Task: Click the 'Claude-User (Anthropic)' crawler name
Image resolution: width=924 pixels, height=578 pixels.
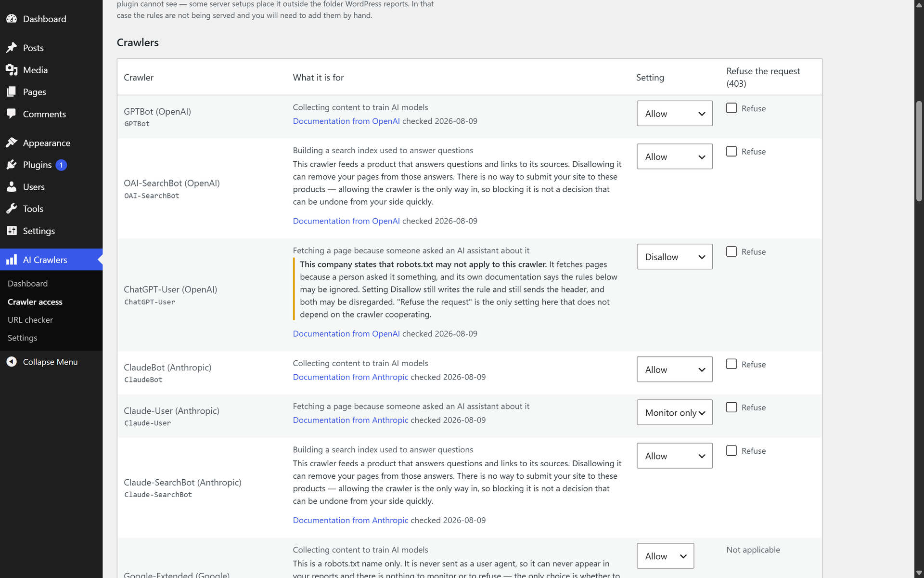Action: [171, 410]
